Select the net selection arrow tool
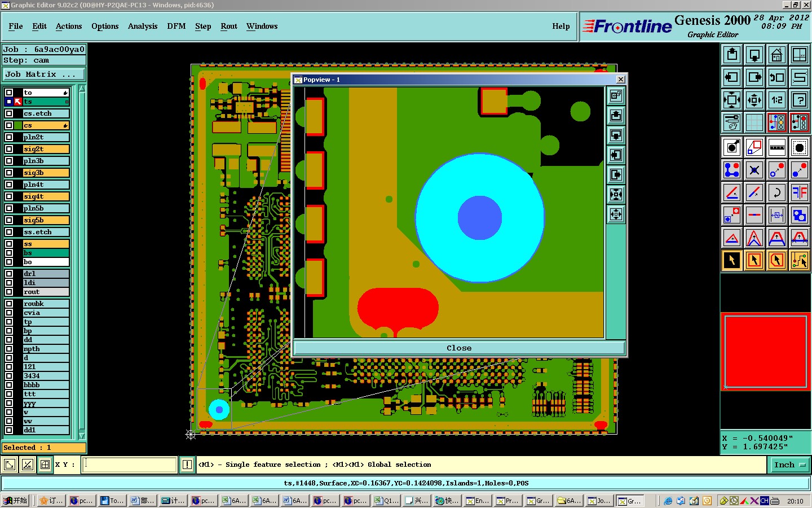Image resolution: width=812 pixels, height=508 pixels. click(x=800, y=260)
